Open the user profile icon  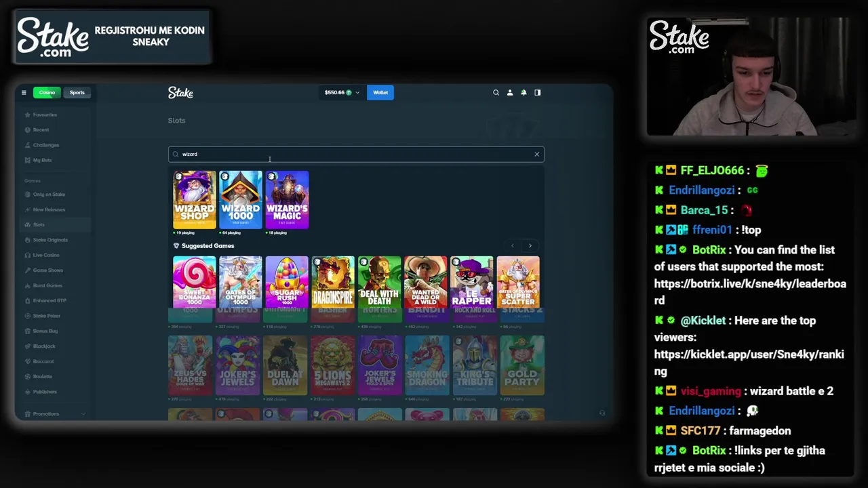(510, 93)
